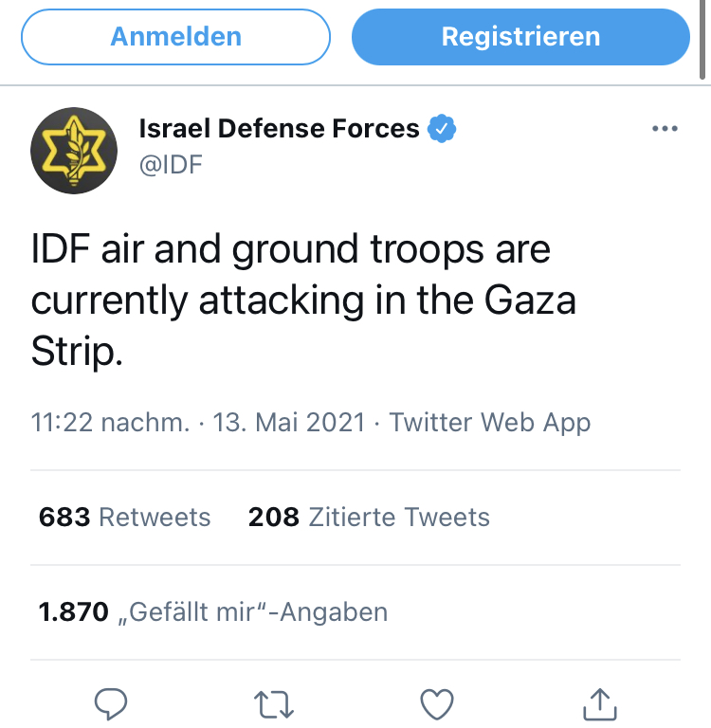This screenshot has width=711, height=728.
Task: Click the blue verified badge
Action: [442, 128]
